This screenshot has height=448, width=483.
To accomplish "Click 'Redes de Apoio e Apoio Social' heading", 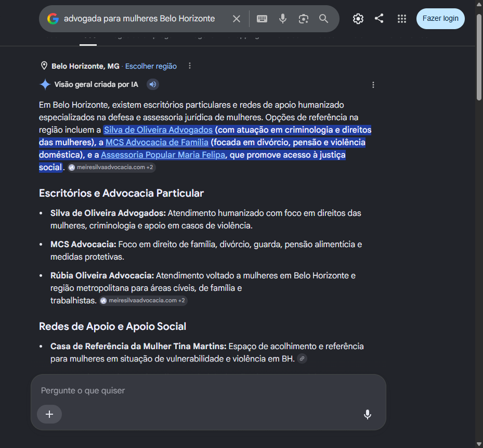I will 112,327.
